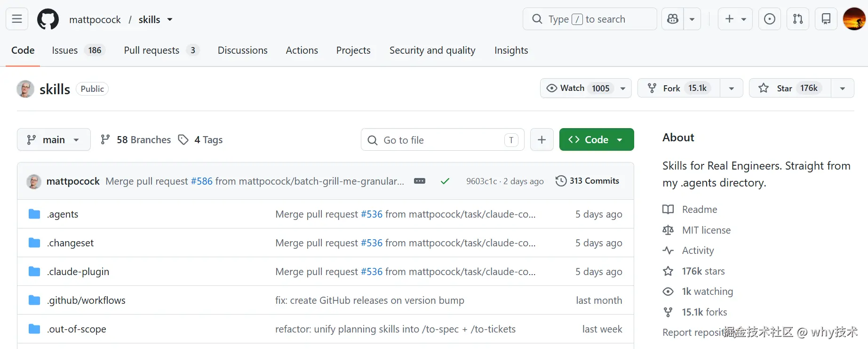Toggle Watch notifications for the repository

click(x=586, y=88)
